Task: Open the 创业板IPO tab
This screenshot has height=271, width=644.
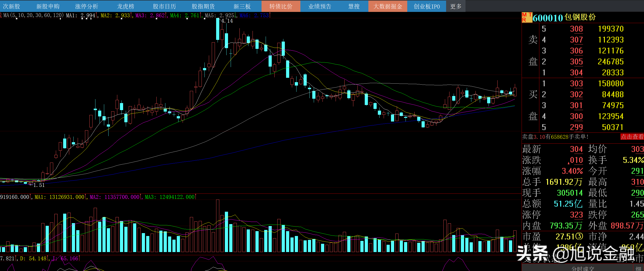Action: pyautogui.click(x=426, y=6)
